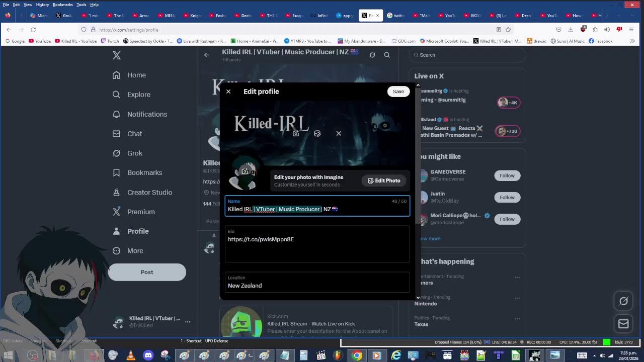Image resolution: width=644 pixels, height=362 pixels.
Task: Close the Edit profile dialog
Action: (228, 92)
